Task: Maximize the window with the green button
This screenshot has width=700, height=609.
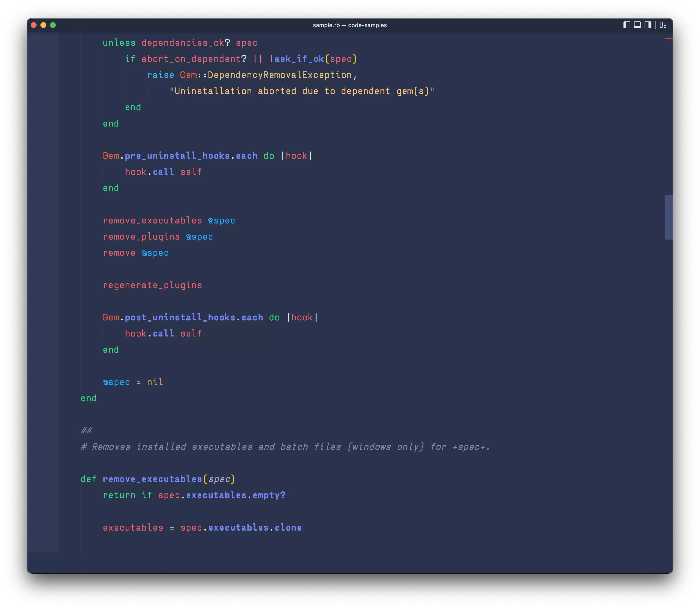Action: tap(53, 25)
